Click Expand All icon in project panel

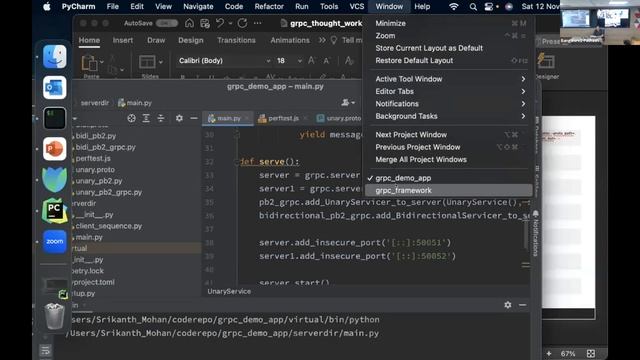(146, 118)
